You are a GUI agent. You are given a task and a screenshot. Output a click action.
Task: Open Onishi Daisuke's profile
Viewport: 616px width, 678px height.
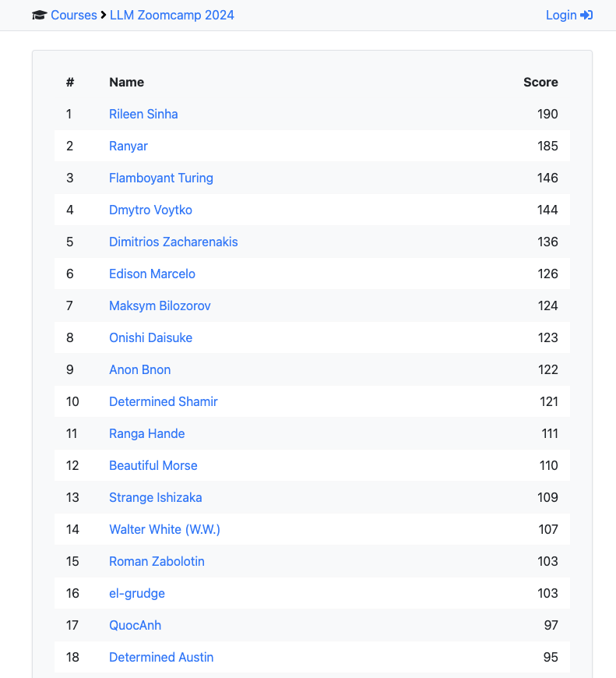click(x=150, y=337)
